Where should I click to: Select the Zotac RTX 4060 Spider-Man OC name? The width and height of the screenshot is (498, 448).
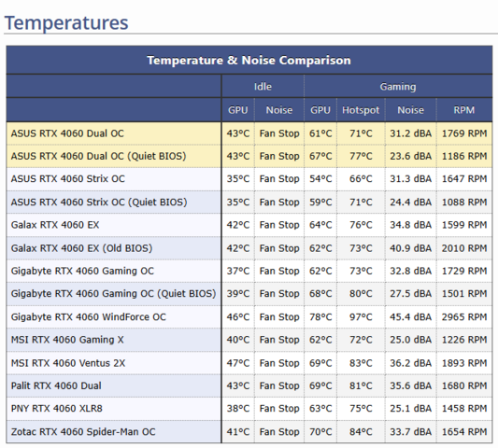pyautogui.click(x=83, y=432)
